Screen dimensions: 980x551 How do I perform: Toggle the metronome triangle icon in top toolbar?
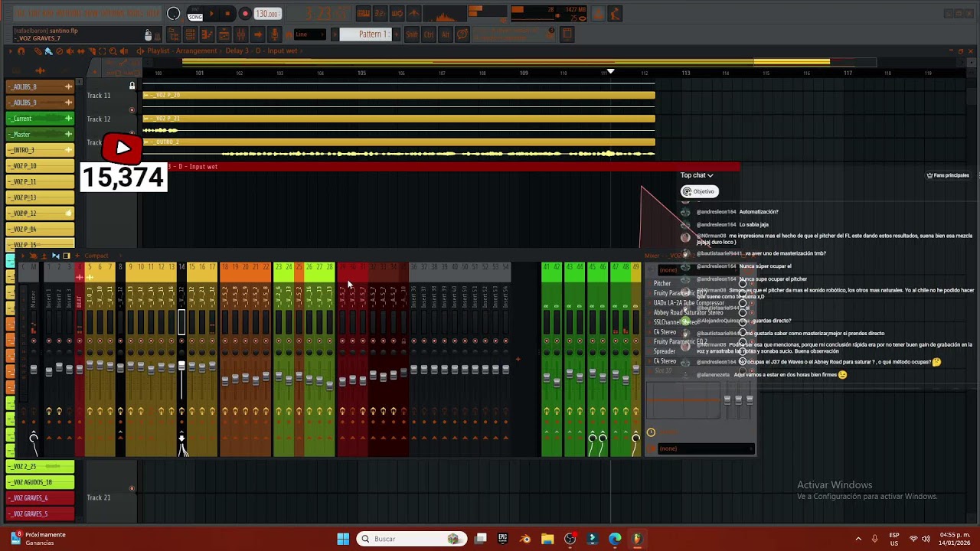point(414,14)
